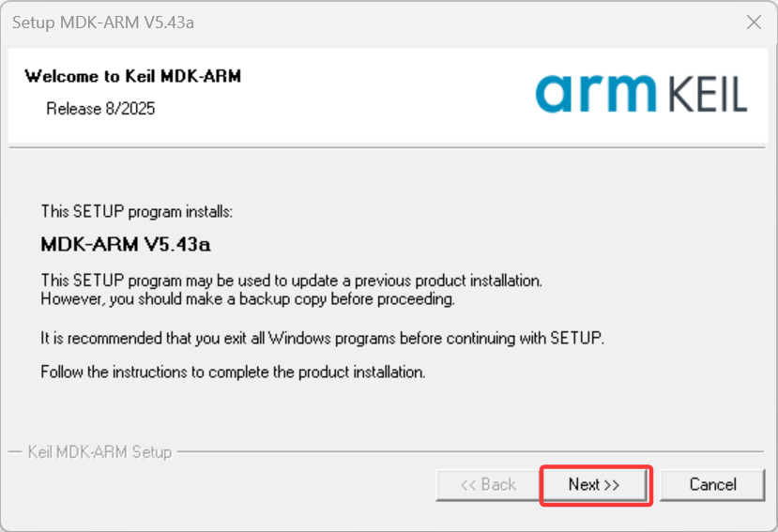Click the 'Follow the instructions' sentence
Viewport: 778px width, 532px height.
pos(233,372)
